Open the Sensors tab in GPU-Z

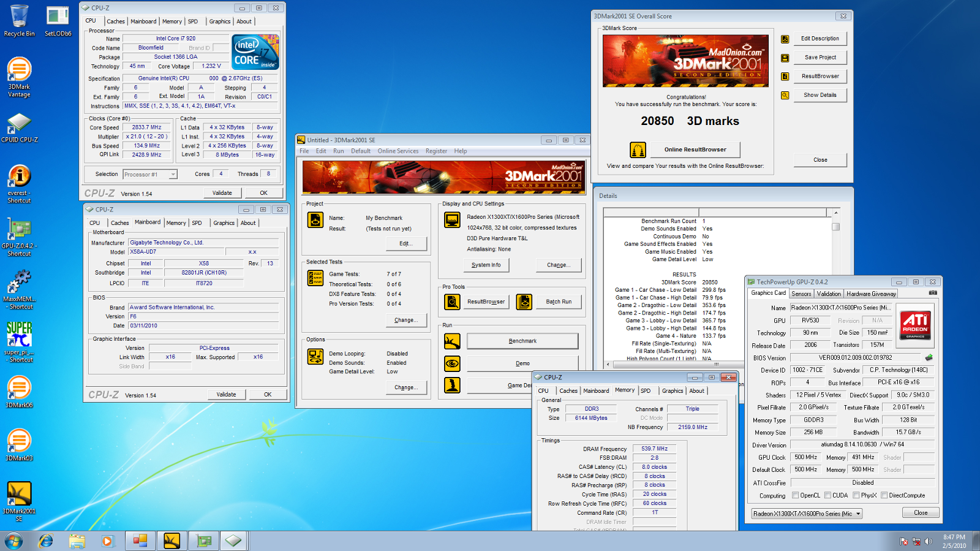point(801,294)
